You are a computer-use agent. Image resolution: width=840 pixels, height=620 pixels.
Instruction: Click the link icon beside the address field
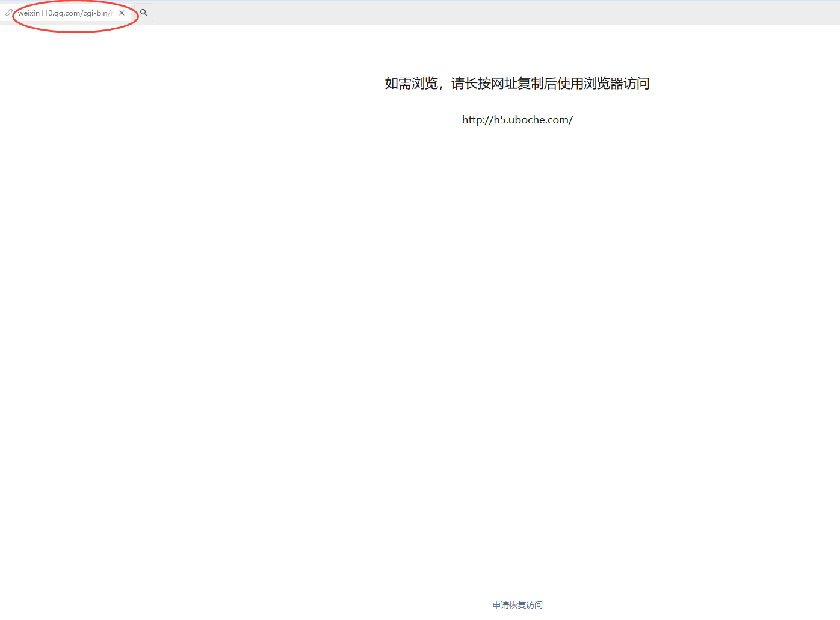coord(9,13)
